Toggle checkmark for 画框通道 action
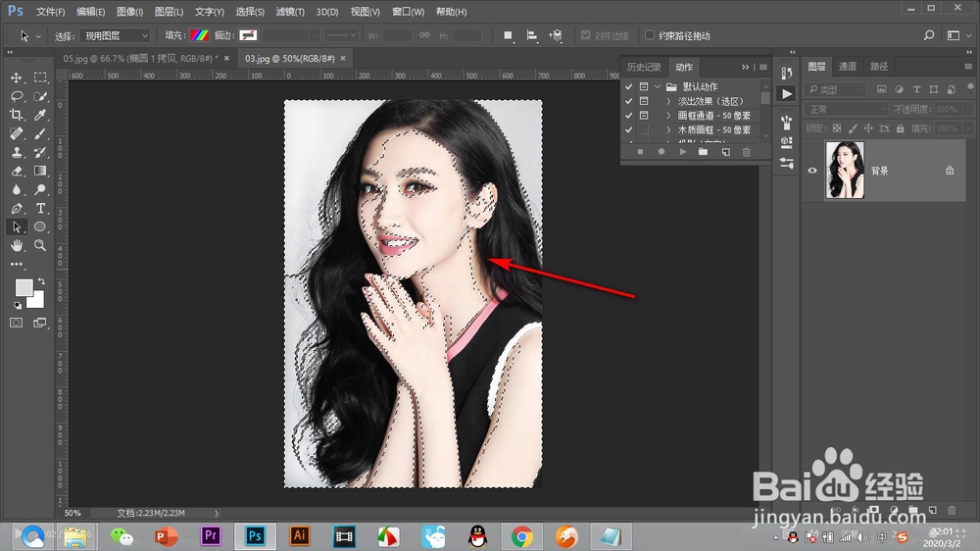This screenshot has width=980, height=551. coord(629,115)
